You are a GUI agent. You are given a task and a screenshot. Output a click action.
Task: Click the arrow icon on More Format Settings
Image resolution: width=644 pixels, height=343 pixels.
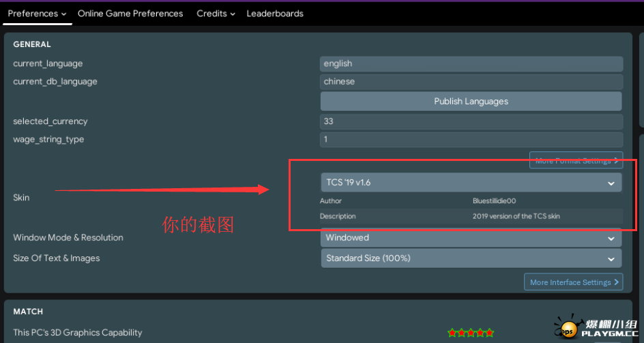616,161
